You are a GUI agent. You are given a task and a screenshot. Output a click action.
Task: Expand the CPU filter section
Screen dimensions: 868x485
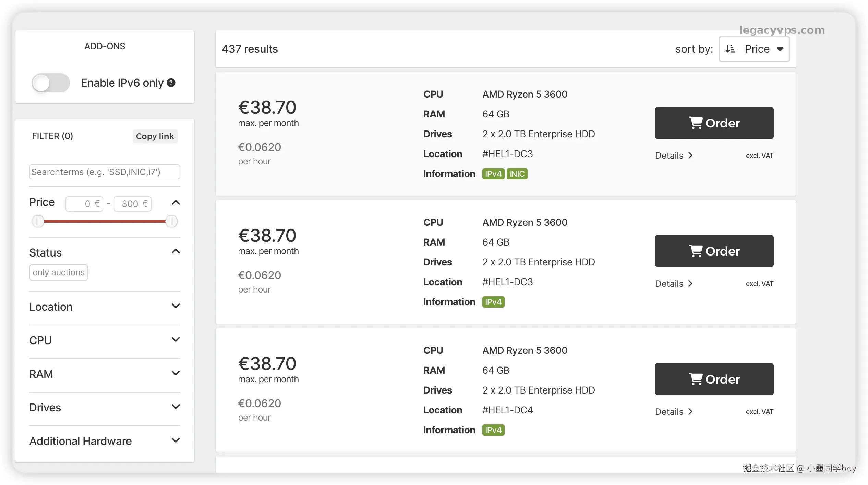176,340
